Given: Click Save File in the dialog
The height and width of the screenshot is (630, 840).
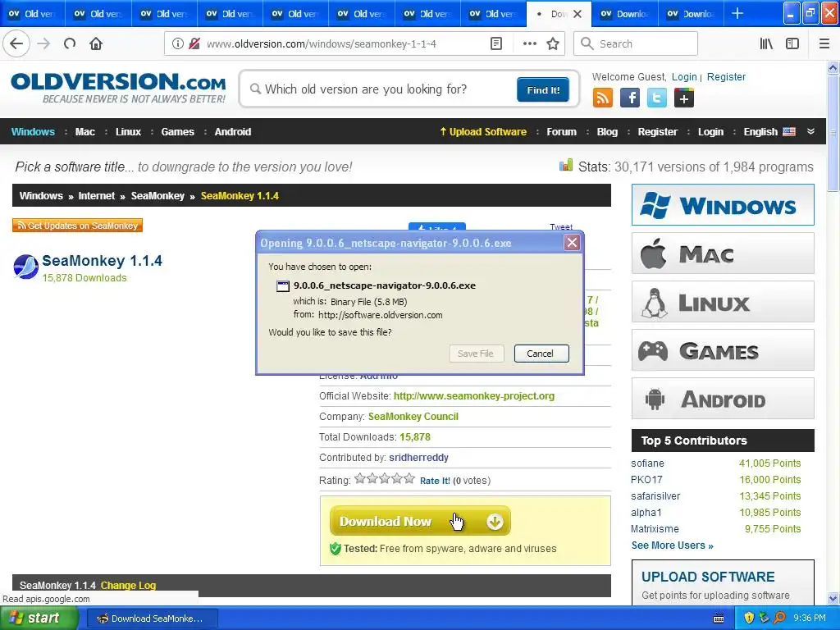Looking at the screenshot, I should (476, 354).
